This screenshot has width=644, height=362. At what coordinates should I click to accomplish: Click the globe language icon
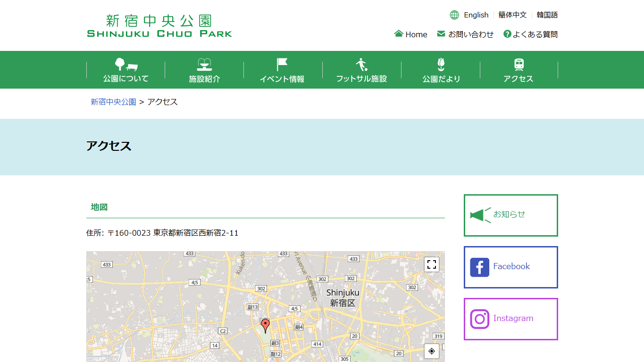(454, 15)
